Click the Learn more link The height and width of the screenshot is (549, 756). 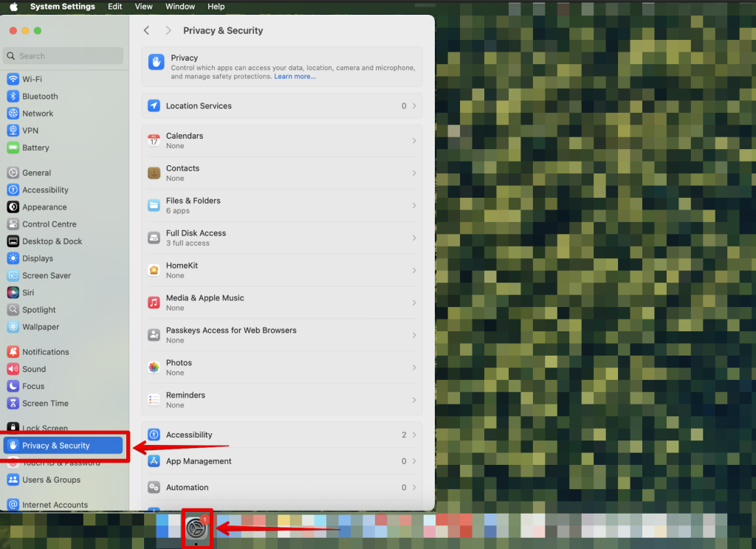295,76
